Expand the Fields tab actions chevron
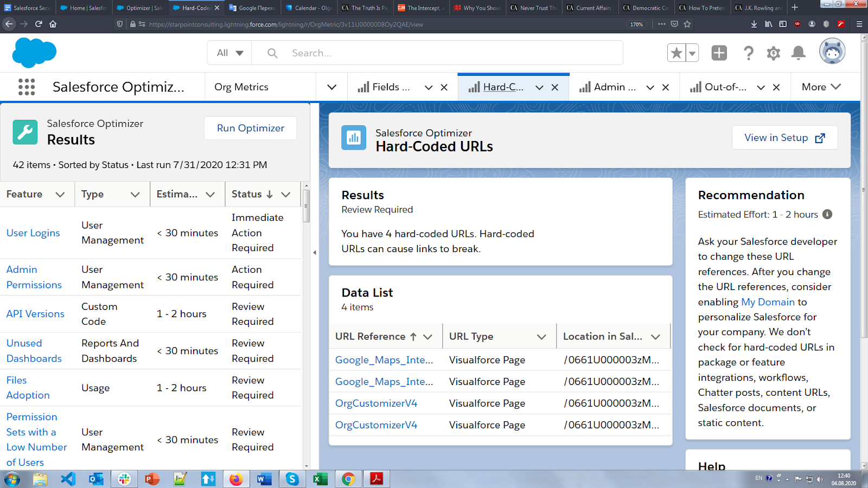 point(429,87)
